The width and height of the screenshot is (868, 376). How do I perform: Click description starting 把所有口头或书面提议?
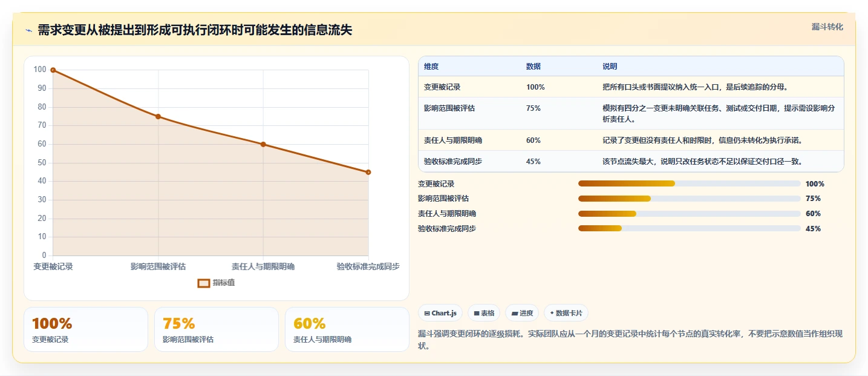(695, 87)
